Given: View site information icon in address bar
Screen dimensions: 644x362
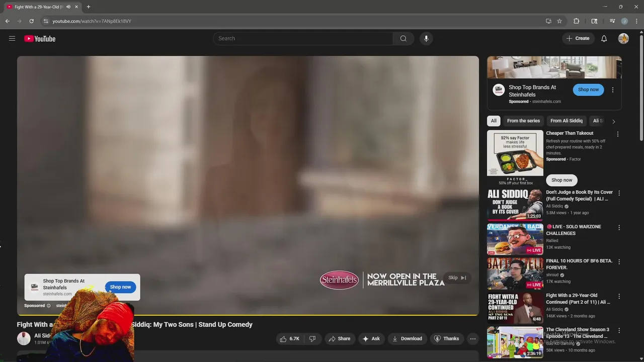Looking at the screenshot, I should click(x=46, y=21).
